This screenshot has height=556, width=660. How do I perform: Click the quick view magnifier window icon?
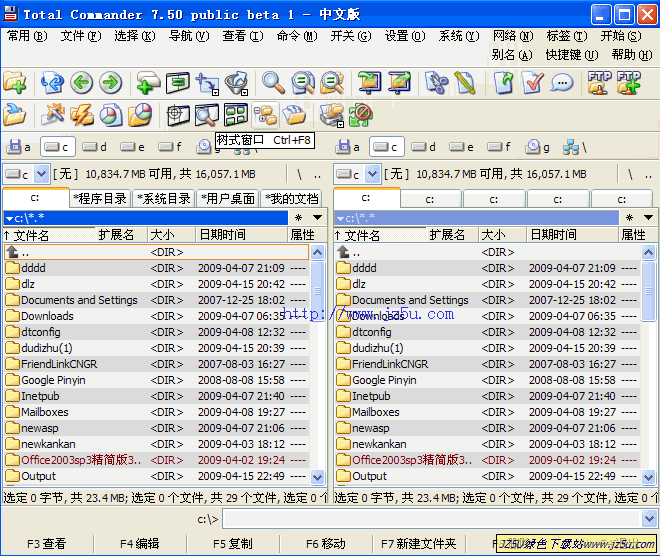(x=207, y=115)
